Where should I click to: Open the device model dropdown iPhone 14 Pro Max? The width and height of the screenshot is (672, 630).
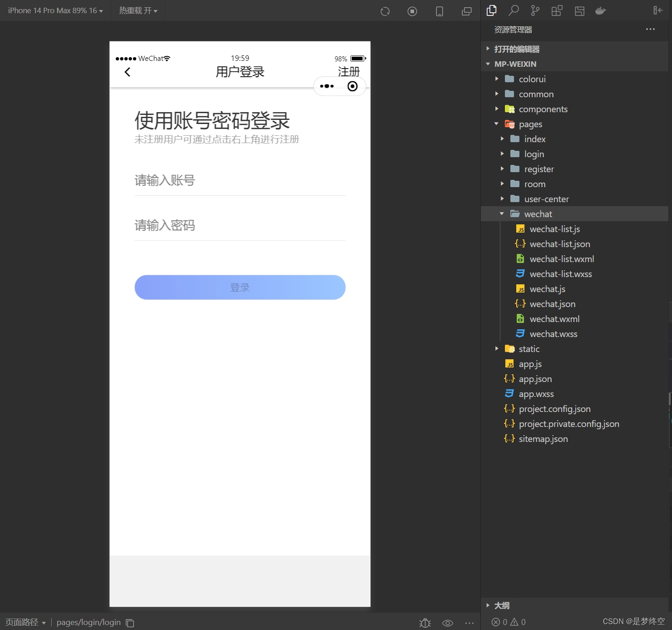pos(55,10)
